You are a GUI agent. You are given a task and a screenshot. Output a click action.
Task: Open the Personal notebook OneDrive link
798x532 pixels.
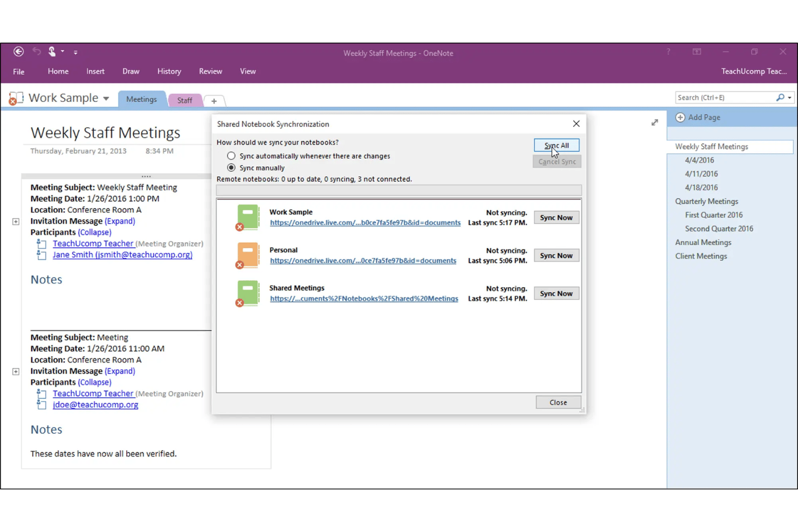pos(363,260)
